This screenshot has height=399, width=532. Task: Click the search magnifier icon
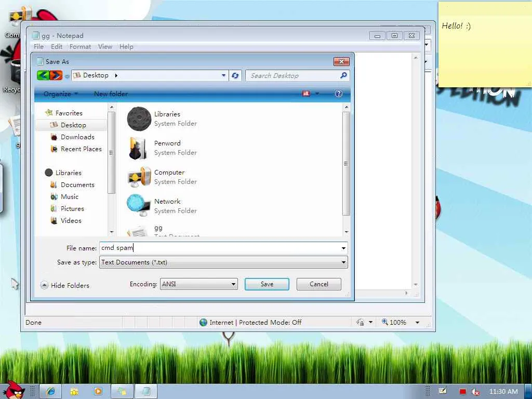tap(343, 75)
